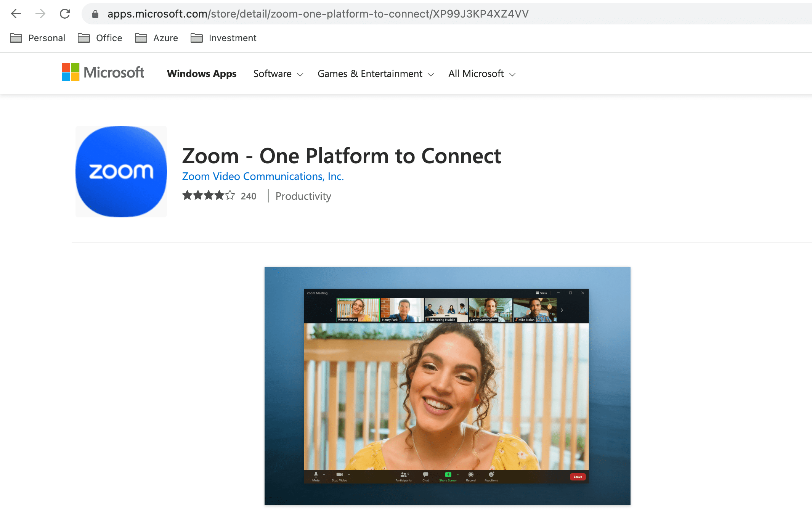Screen dimensions: 812x527
Task: Click the Microsoft logo
Action: point(103,72)
